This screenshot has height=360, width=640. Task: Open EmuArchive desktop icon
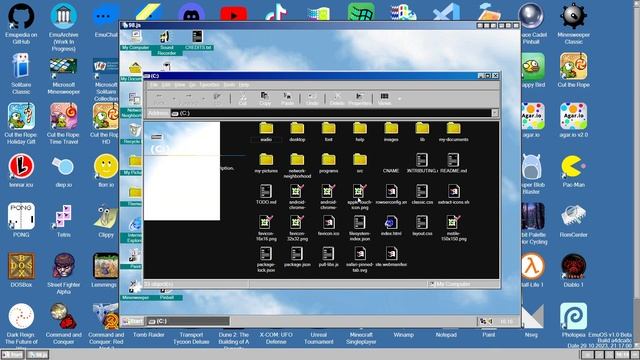63,27
